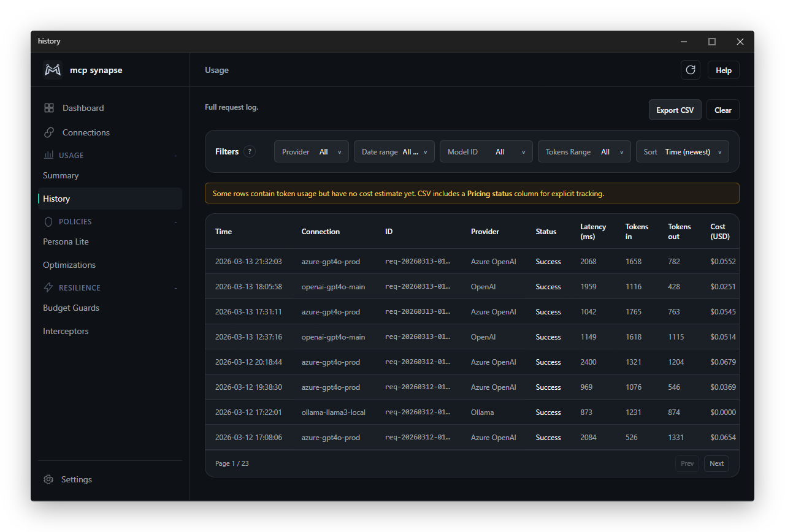Open the Optimizations section
Image resolution: width=785 pixels, height=532 pixels.
pyautogui.click(x=69, y=265)
